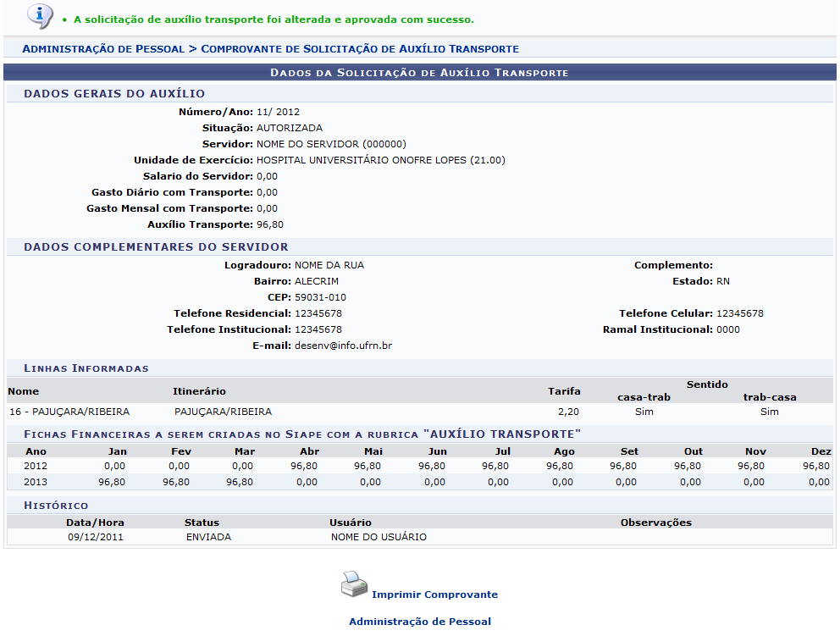Select the Auxílio Transporte value 96,80

(x=270, y=224)
